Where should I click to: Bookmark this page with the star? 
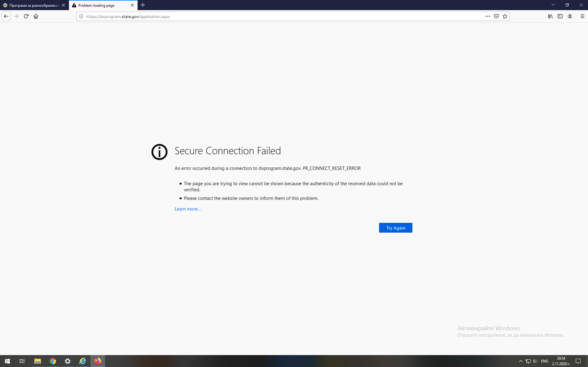tap(505, 17)
